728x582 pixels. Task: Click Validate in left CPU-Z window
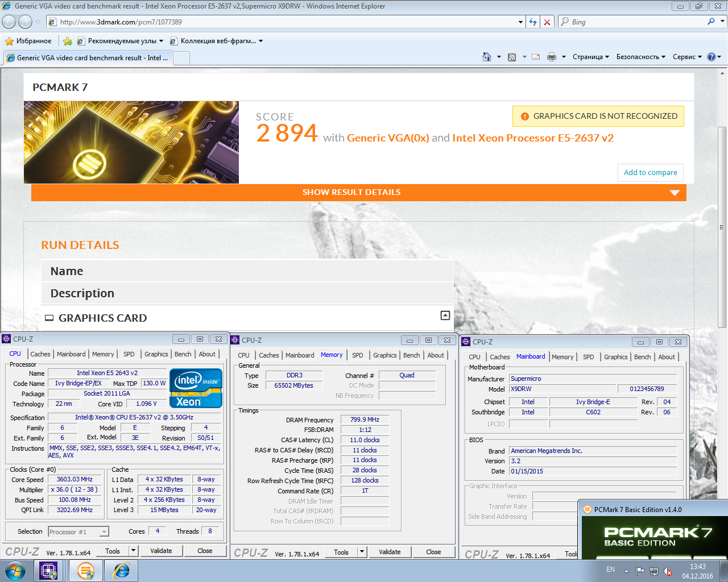pos(161,551)
